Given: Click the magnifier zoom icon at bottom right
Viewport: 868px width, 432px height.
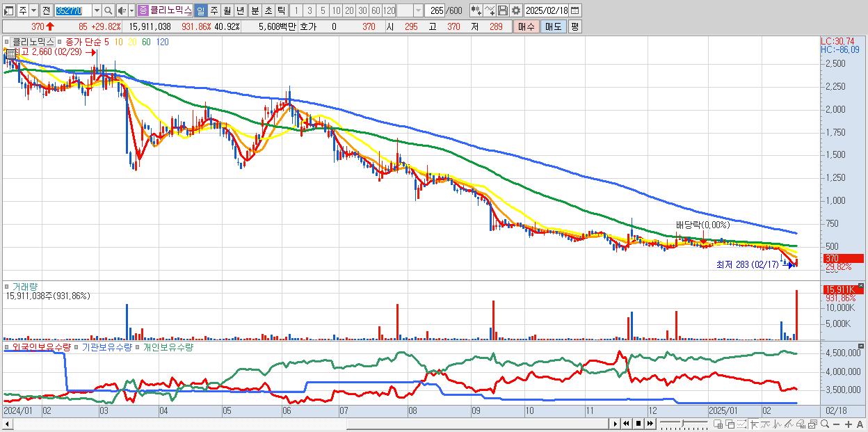Looking at the screenshot, I should pyautogui.click(x=825, y=424).
